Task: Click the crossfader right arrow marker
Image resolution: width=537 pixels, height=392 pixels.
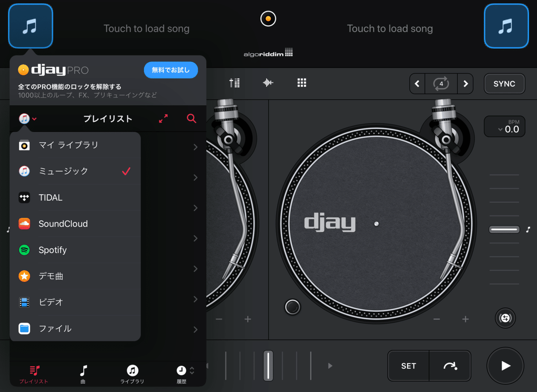Action: 330,366
